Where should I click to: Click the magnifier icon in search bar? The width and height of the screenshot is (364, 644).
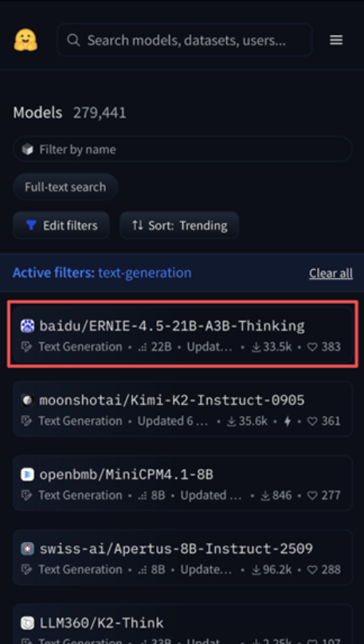coord(73,41)
